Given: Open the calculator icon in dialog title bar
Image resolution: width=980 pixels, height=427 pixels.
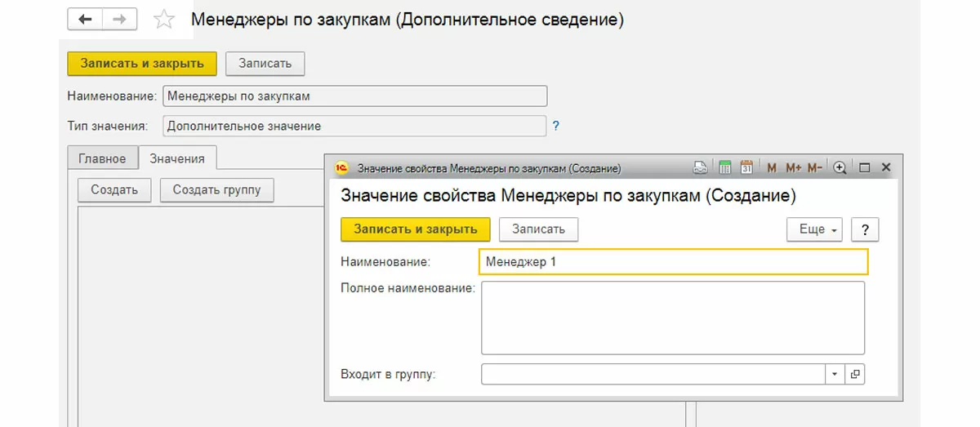Looking at the screenshot, I should pos(724,168).
